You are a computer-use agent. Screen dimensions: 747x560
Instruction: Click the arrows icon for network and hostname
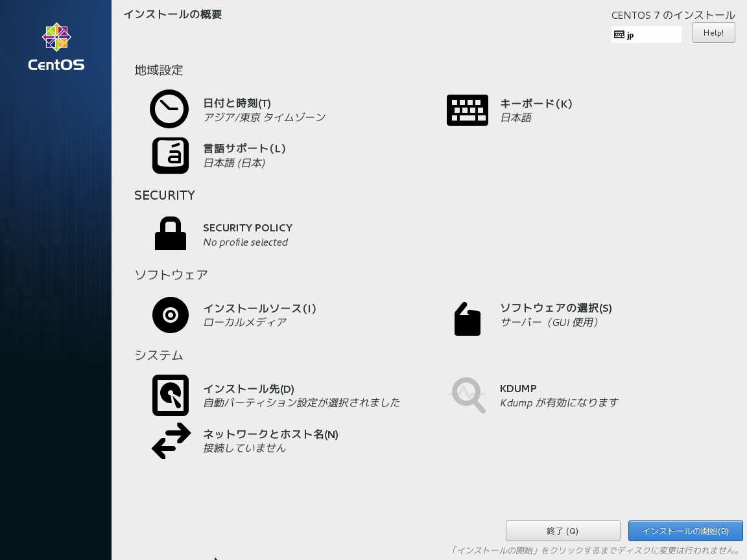point(171,441)
